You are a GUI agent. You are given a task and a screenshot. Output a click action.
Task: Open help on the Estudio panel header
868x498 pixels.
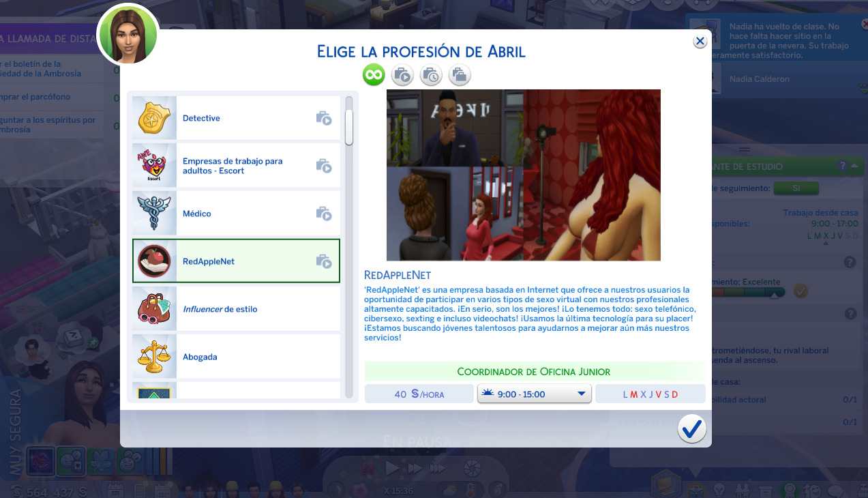[843, 166]
